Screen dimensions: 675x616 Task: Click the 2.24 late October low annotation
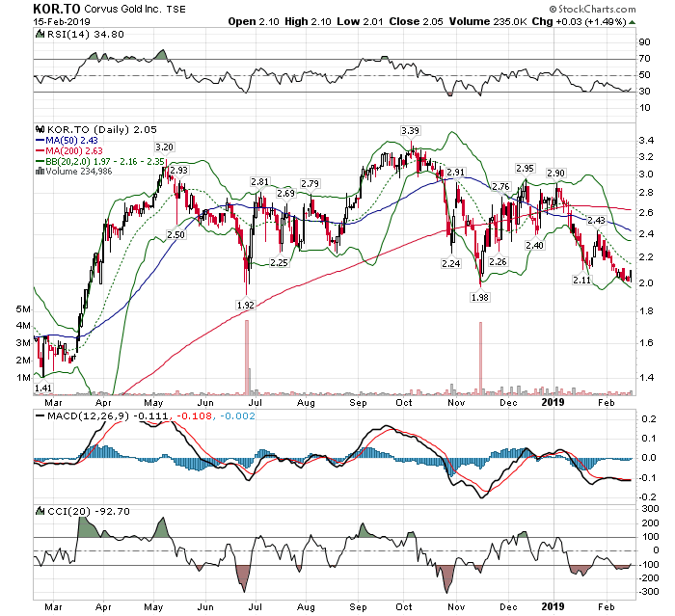click(451, 263)
